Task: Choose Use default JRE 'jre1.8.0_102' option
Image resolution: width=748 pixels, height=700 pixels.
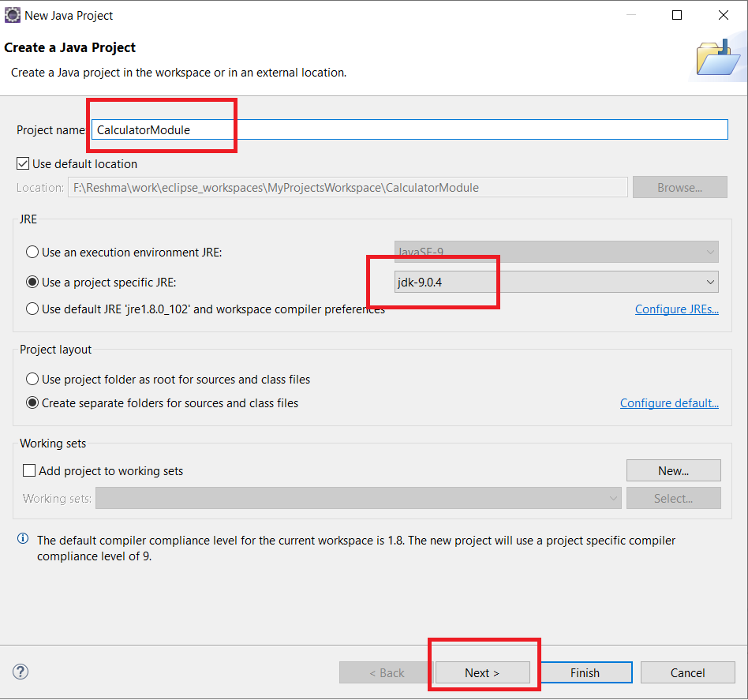Action: point(32,309)
